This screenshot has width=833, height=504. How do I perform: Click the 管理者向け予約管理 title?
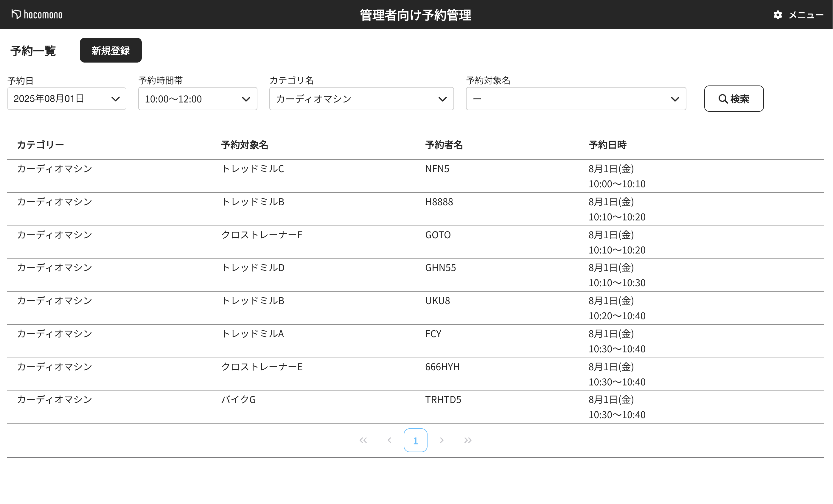[x=416, y=15]
